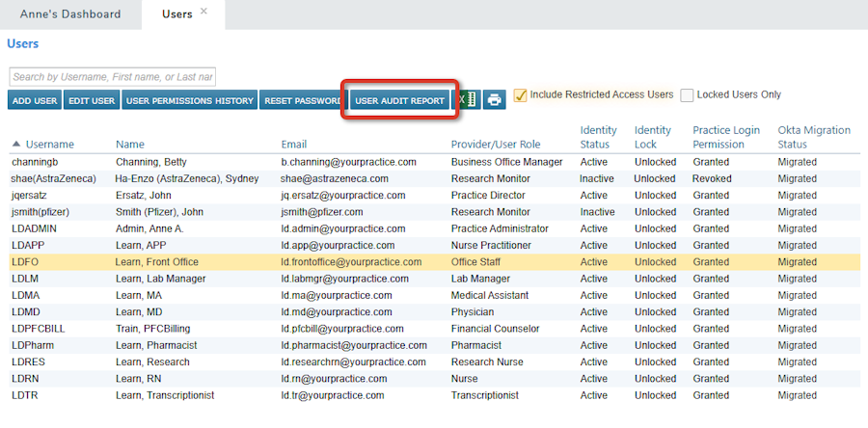The width and height of the screenshot is (868, 428).
Task: Click Lab Manager role cell
Action: (x=480, y=279)
